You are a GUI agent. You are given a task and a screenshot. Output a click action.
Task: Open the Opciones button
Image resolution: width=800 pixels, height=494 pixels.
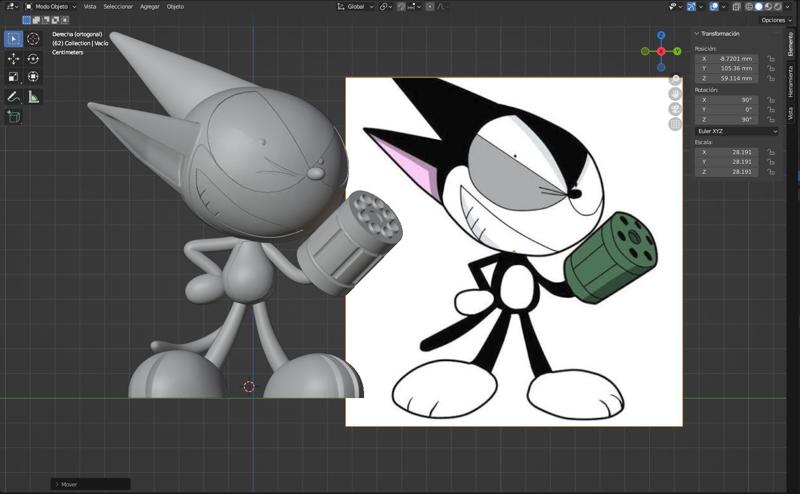click(775, 20)
